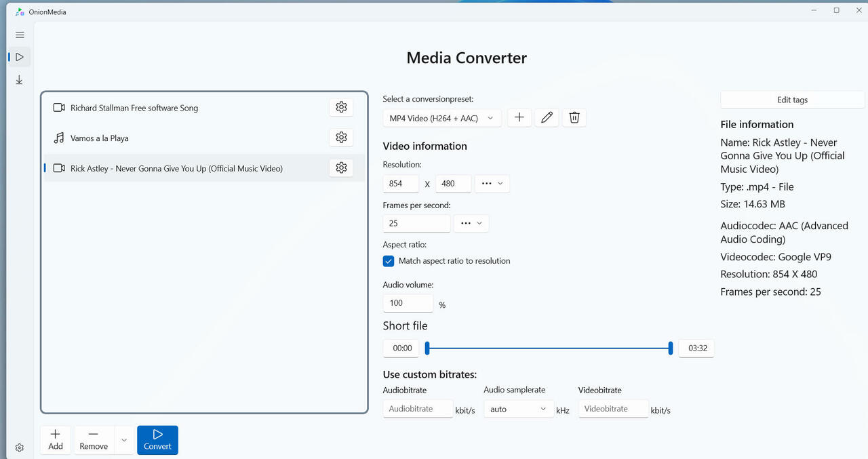Select the Rick Astley Never Gonna Give You Up item

(x=204, y=168)
